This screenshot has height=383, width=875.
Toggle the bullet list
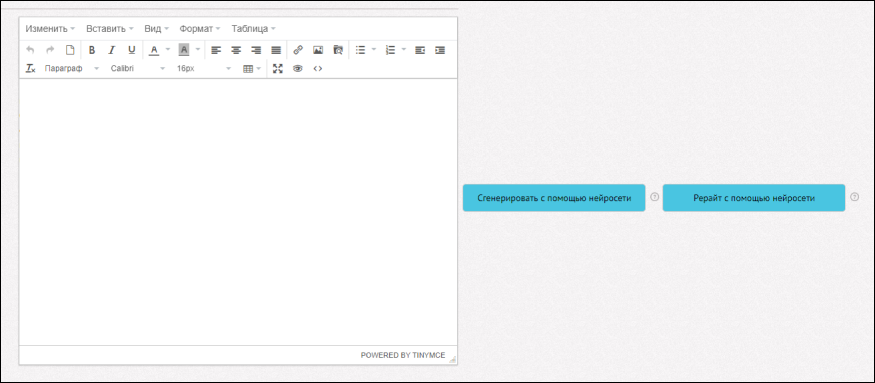(360, 50)
